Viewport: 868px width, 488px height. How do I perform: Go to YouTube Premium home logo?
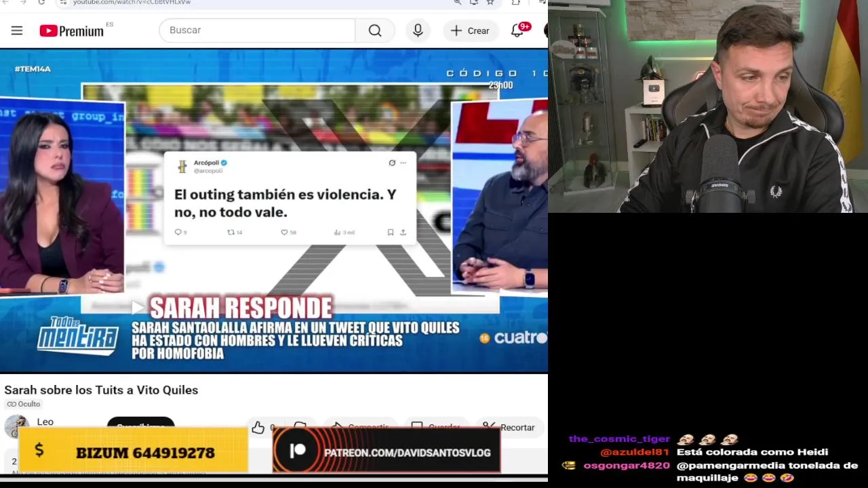click(71, 30)
